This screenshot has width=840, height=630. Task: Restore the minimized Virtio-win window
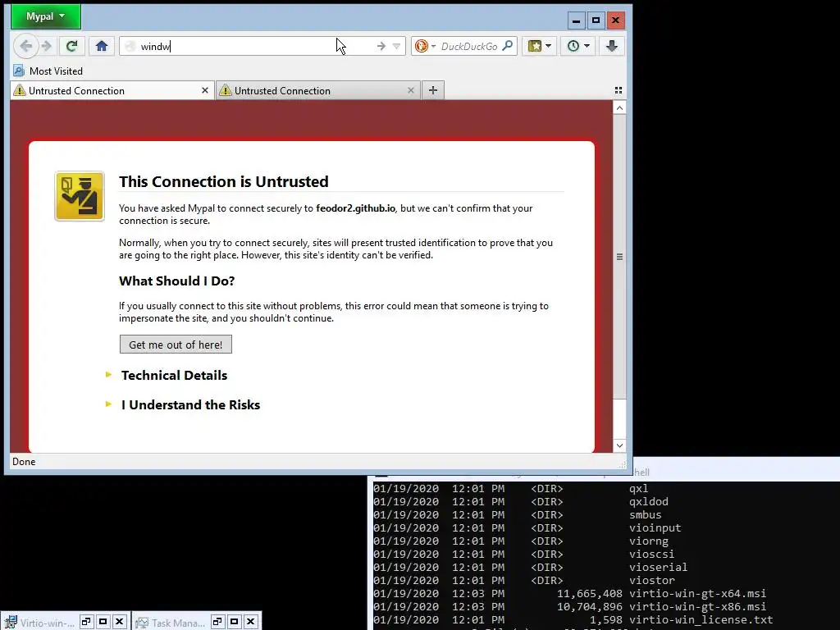[86, 622]
